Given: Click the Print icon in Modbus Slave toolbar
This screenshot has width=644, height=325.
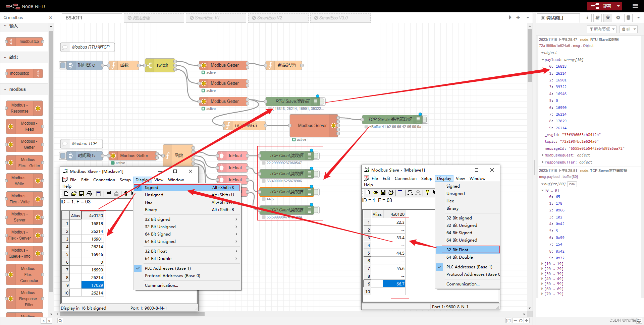Looking at the screenshot, I should (x=89, y=193).
